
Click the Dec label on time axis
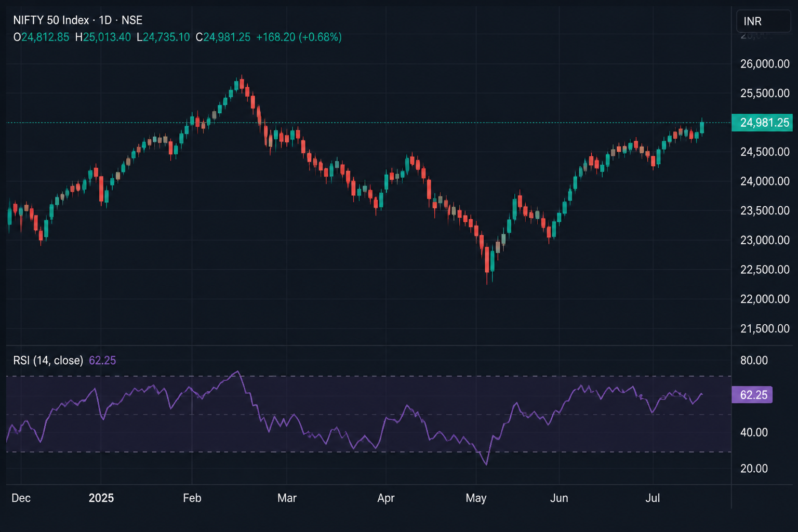coord(21,498)
